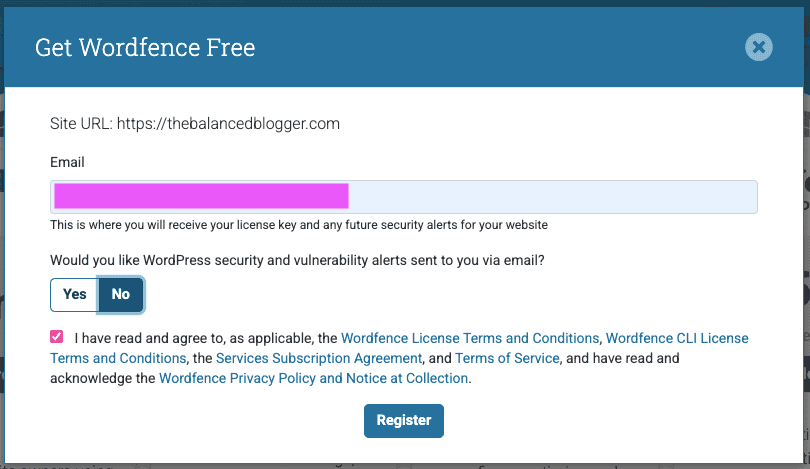View Wordfence Privacy Policy and Notice at Collection

coord(313,378)
